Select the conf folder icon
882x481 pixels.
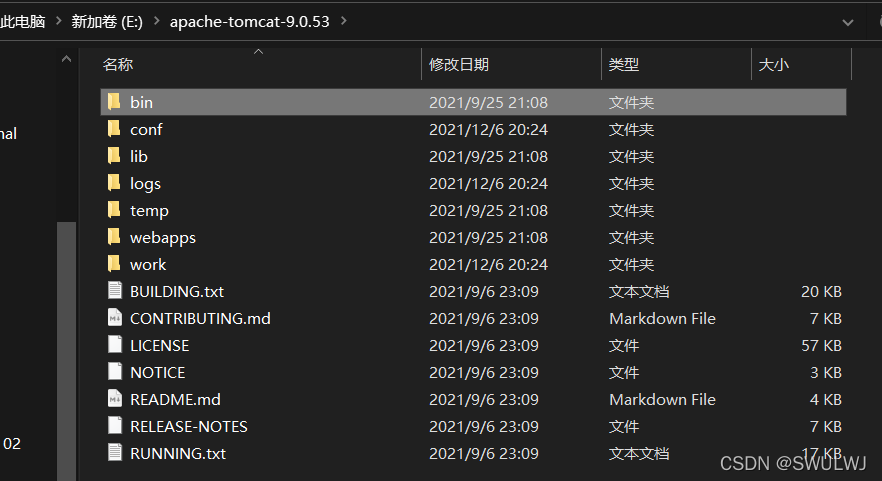[114, 129]
